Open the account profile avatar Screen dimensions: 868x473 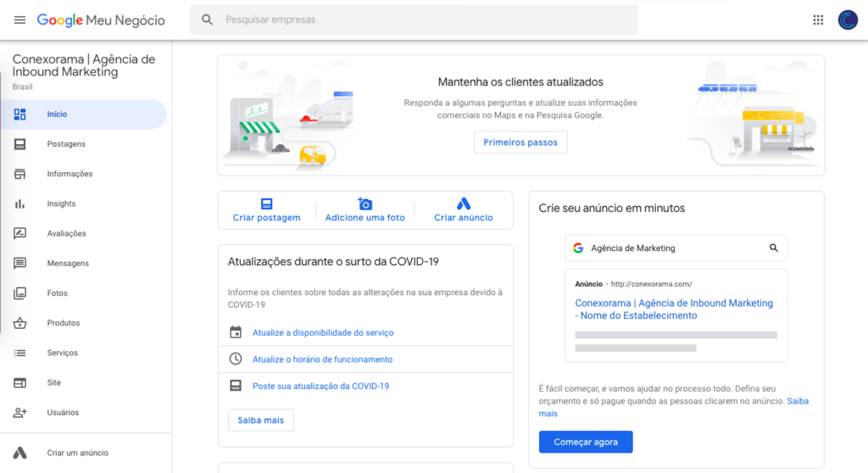click(x=848, y=20)
